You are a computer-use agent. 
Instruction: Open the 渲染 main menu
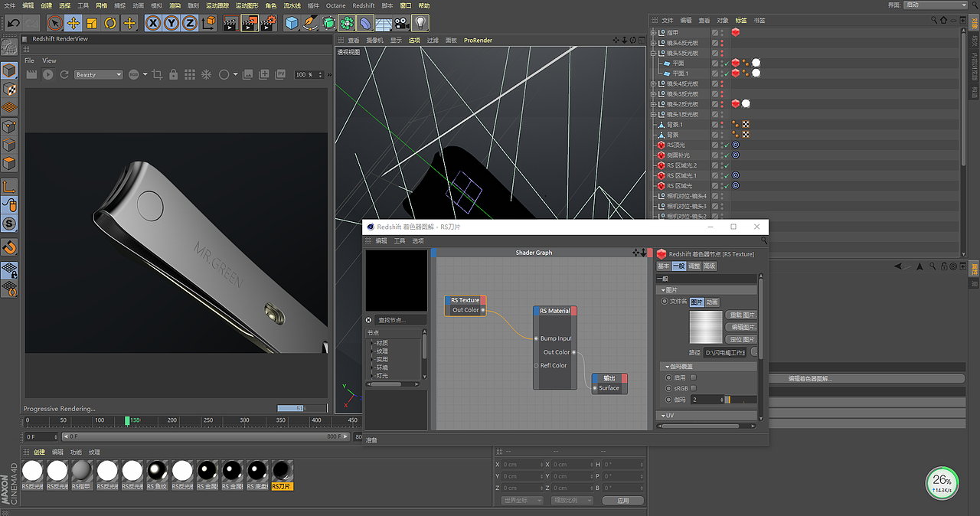175,5
